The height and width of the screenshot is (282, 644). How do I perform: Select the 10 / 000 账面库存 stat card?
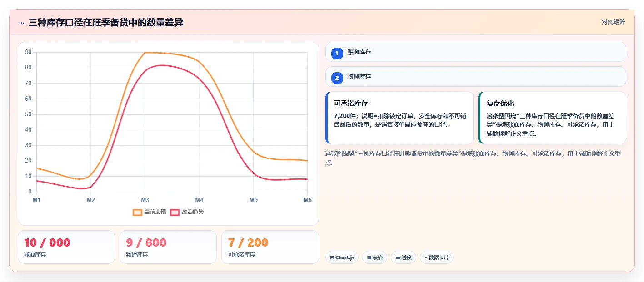click(66, 247)
